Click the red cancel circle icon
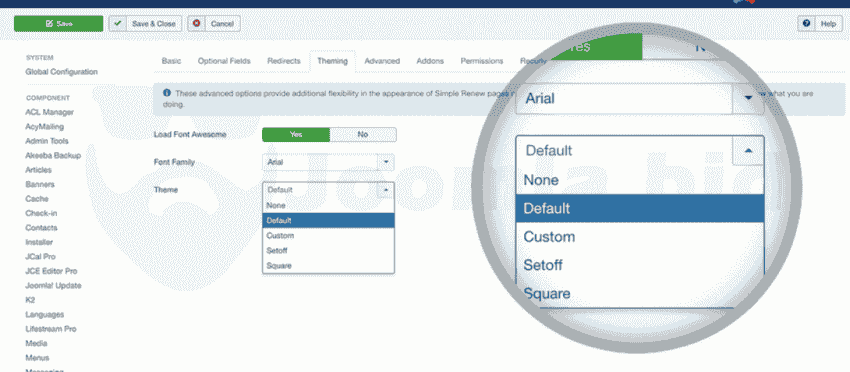This screenshot has width=850, height=372. click(196, 24)
